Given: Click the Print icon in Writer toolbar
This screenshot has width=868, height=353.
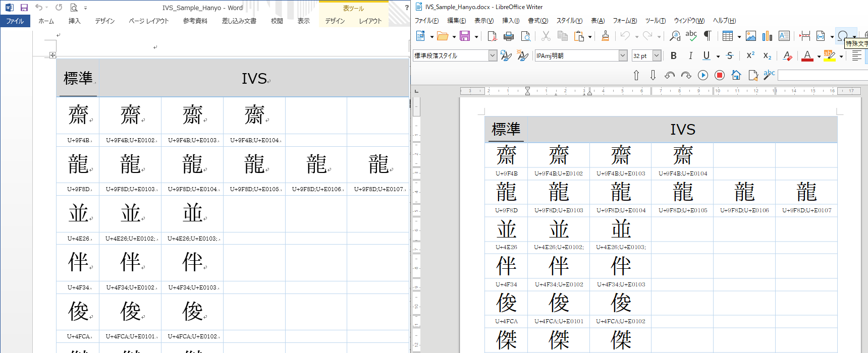Looking at the screenshot, I should (x=509, y=36).
